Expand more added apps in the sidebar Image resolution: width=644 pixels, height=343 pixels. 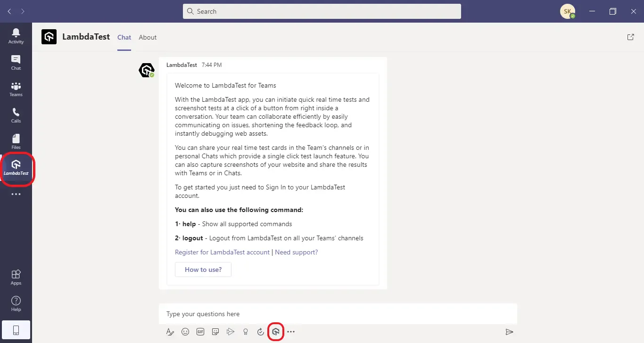[x=16, y=195]
